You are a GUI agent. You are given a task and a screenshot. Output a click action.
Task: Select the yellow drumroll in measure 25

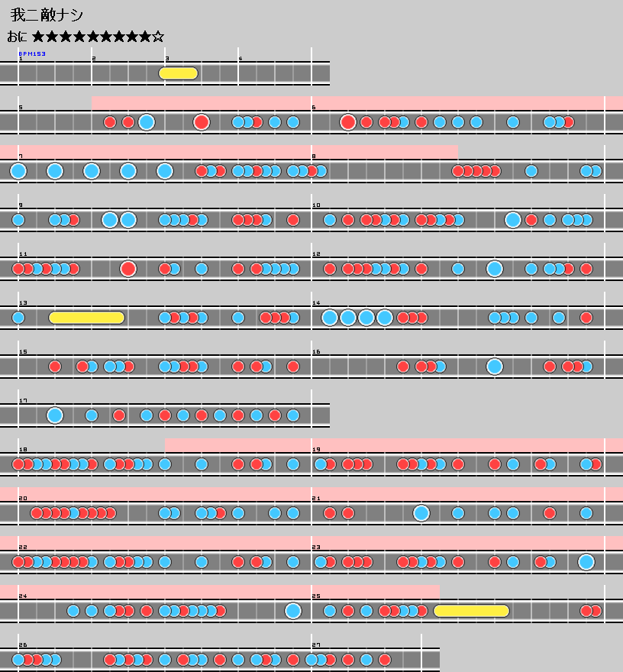(x=471, y=611)
